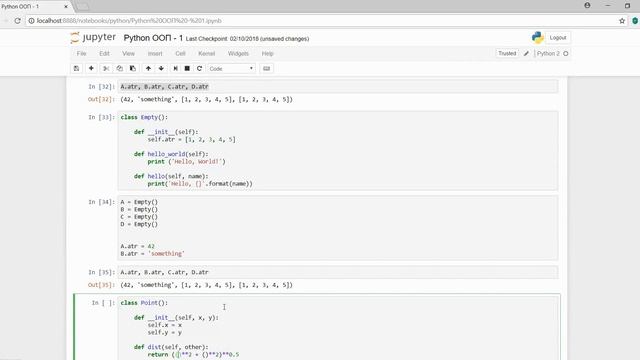Click the pencil edit mode icon
640x360 pixels.
(527, 53)
